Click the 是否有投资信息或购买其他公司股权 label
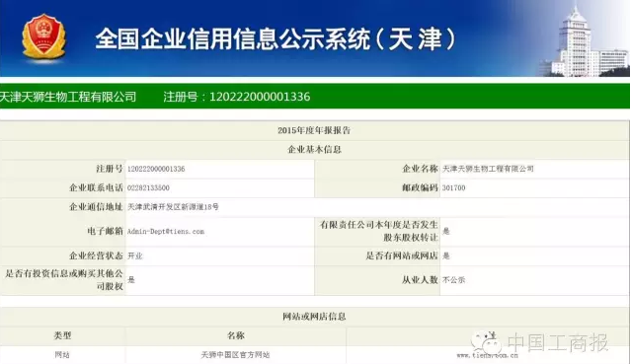The width and height of the screenshot is (631, 364). click(64, 280)
